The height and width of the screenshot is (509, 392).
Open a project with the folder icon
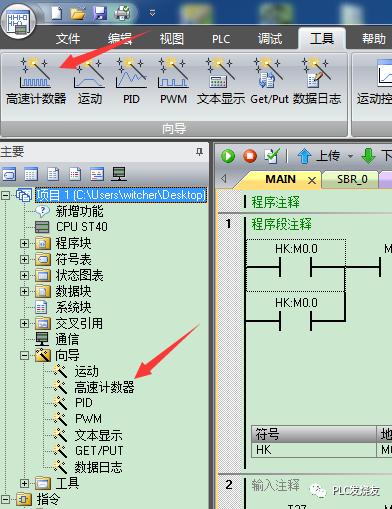(78, 14)
